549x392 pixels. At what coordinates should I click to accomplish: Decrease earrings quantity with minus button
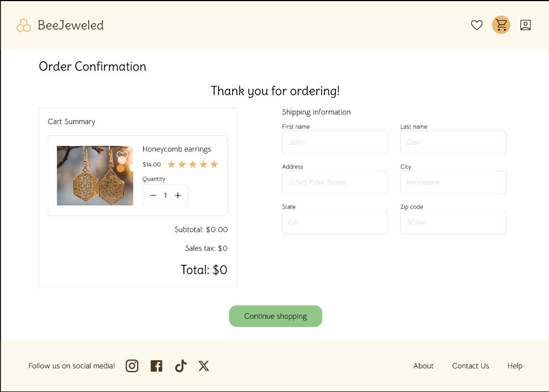click(153, 195)
